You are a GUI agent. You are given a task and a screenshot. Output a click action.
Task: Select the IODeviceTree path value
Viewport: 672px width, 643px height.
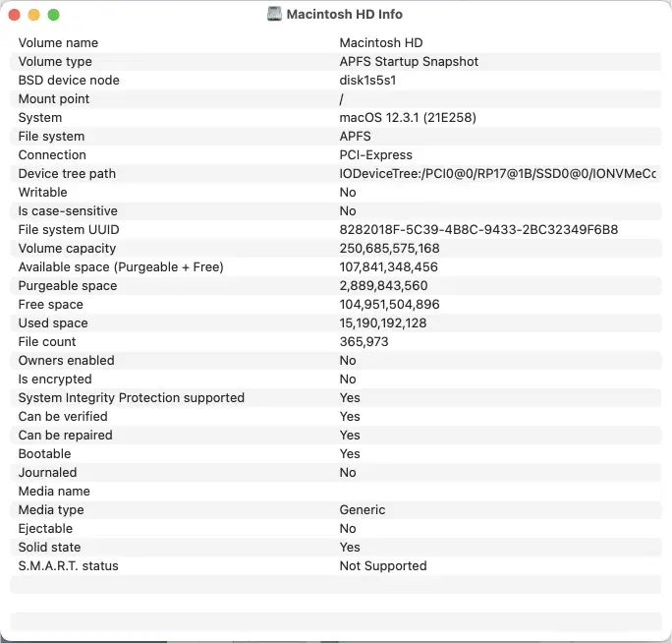pyautogui.click(x=497, y=174)
